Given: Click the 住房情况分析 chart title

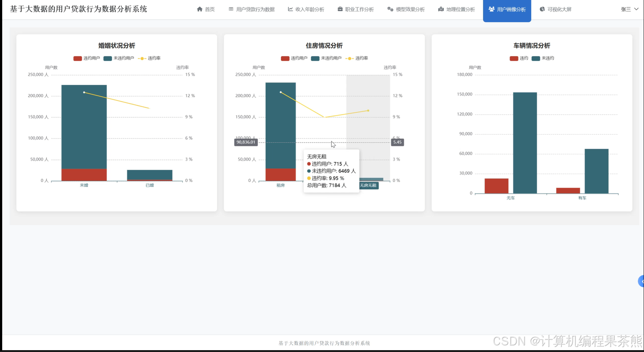Looking at the screenshot, I should (x=324, y=46).
